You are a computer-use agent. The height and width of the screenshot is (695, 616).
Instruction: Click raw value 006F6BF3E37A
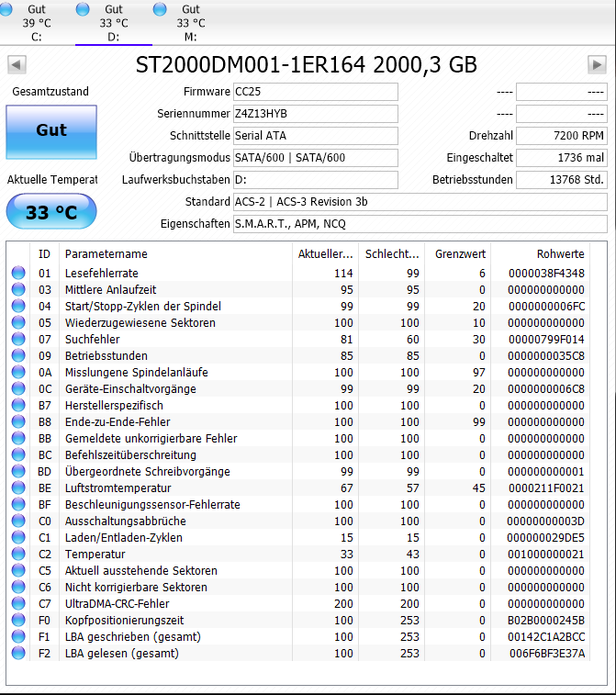(x=547, y=653)
